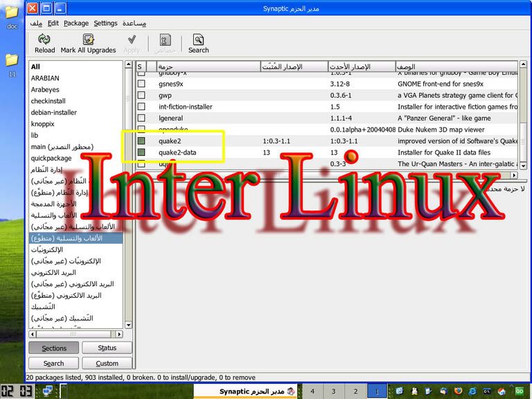Click the Properties toolbar icon
The image size is (532, 399).
pyautogui.click(x=166, y=39)
